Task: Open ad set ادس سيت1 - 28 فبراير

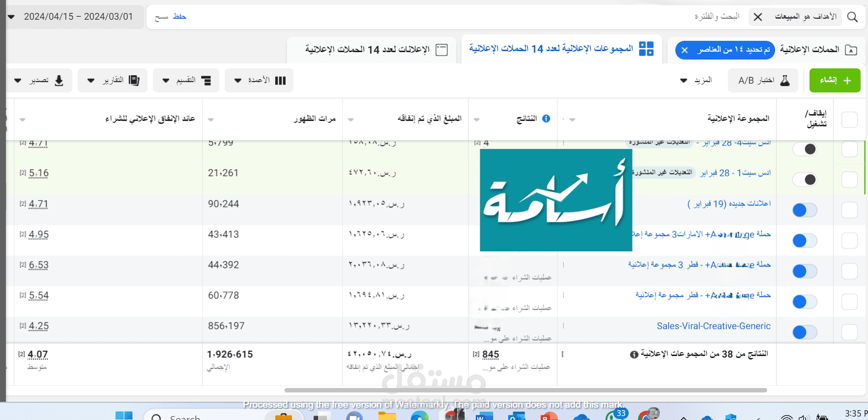Action: point(736,173)
